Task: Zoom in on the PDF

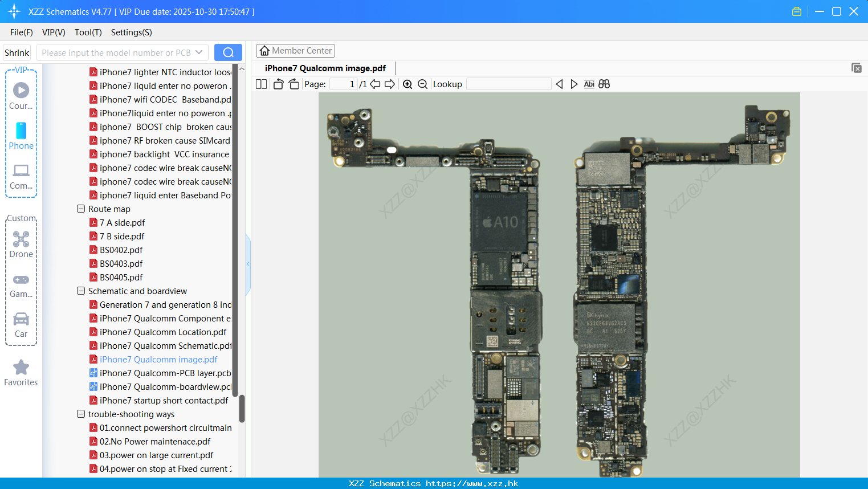Action: point(407,84)
